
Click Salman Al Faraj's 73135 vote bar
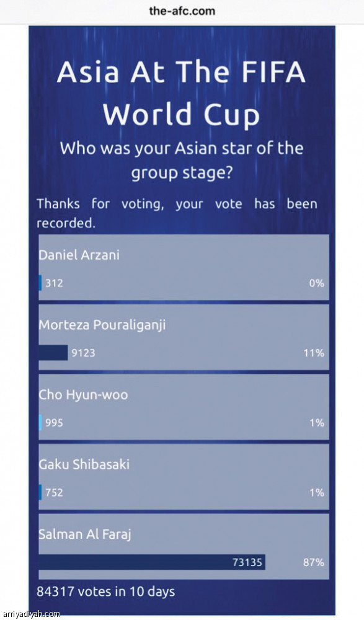point(152,562)
